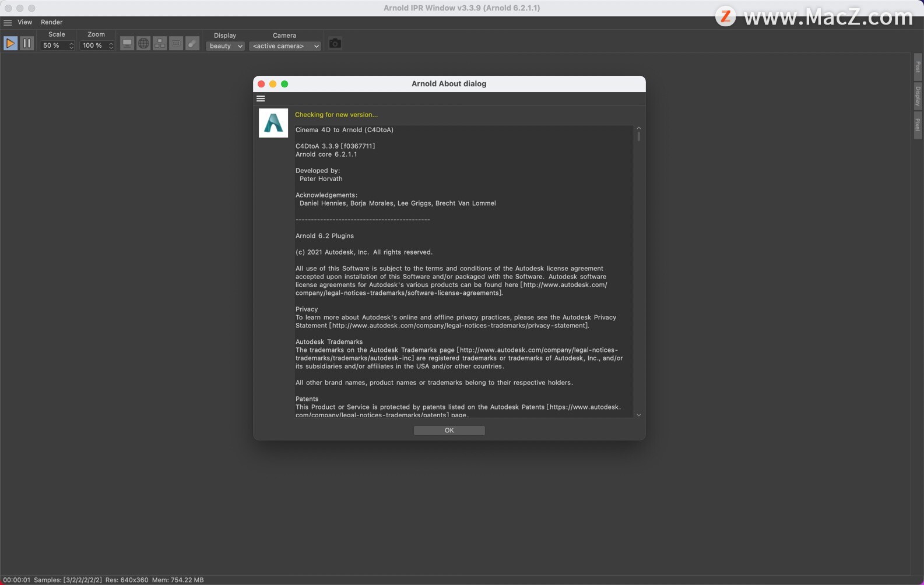The image size is (924, 585).
Task: Switch to the Pixel side tab
Action: coord(918,125)
